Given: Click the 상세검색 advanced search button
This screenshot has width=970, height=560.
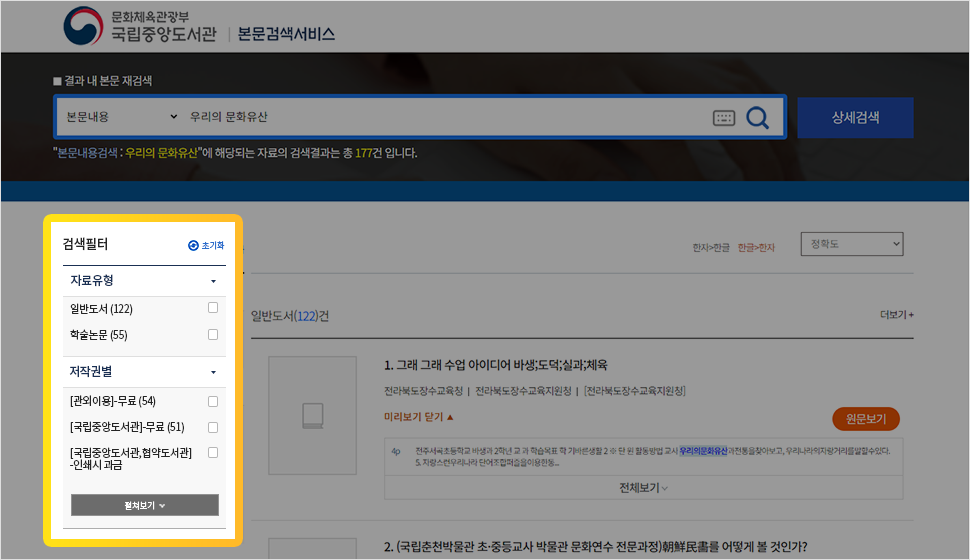Looking at the screenshot, I should click(855, 117).
